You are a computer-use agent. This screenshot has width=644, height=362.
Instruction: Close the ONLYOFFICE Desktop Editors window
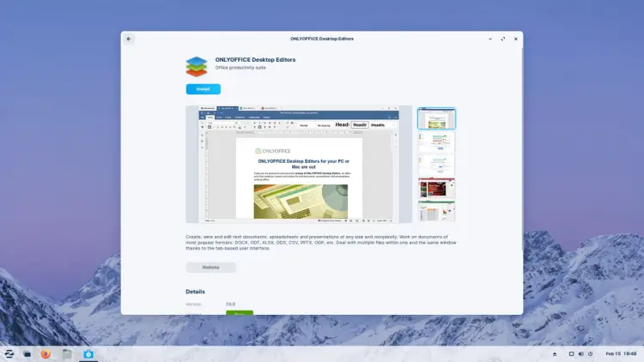click(x=516, y=39)
